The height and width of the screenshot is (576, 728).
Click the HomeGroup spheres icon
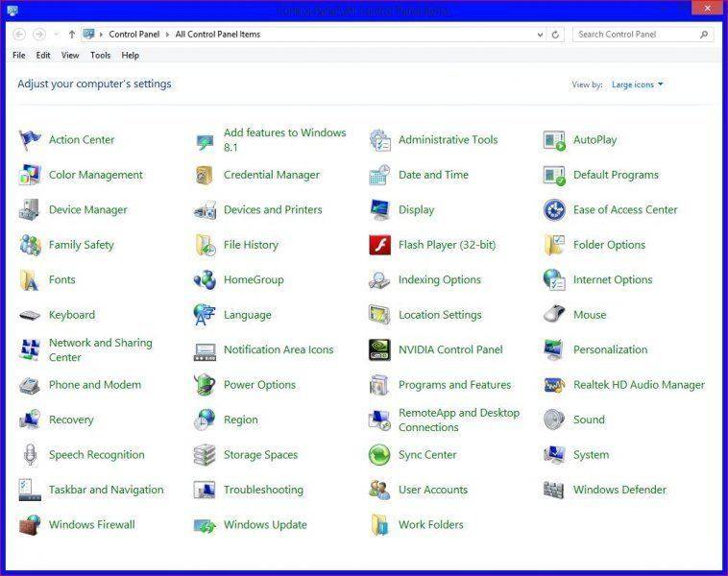click(x=205, y=280)
